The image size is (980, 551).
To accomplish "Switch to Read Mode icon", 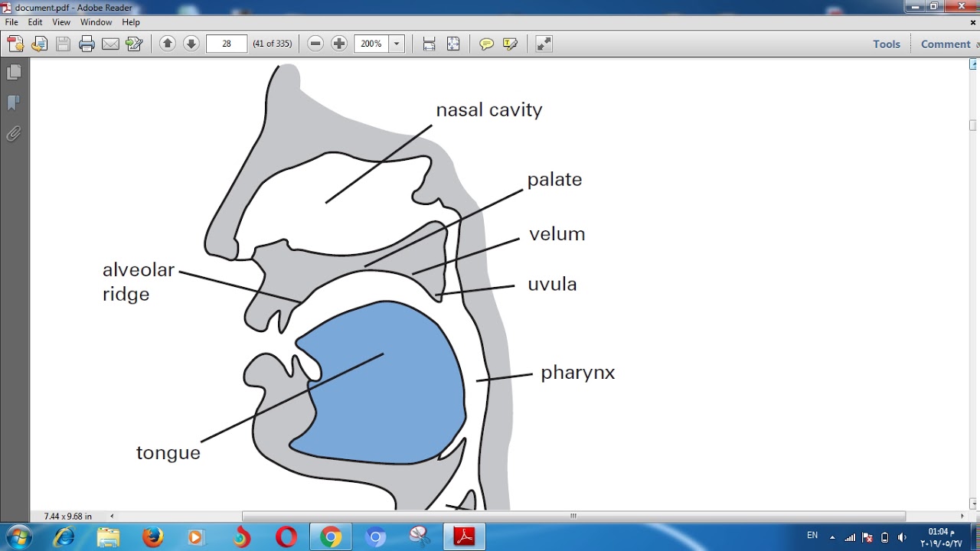I will pyautogui.click(x=544, y=44).
